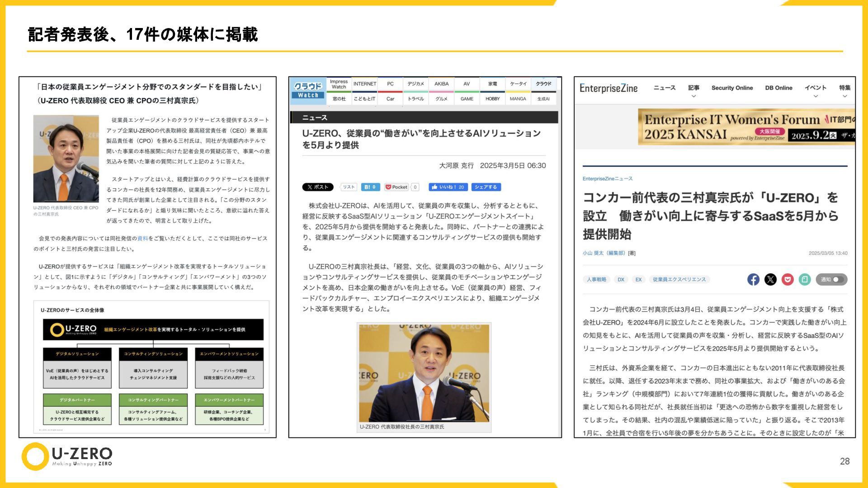Select the 生成AI tab
Screen dimensions: 868x488
543,99
